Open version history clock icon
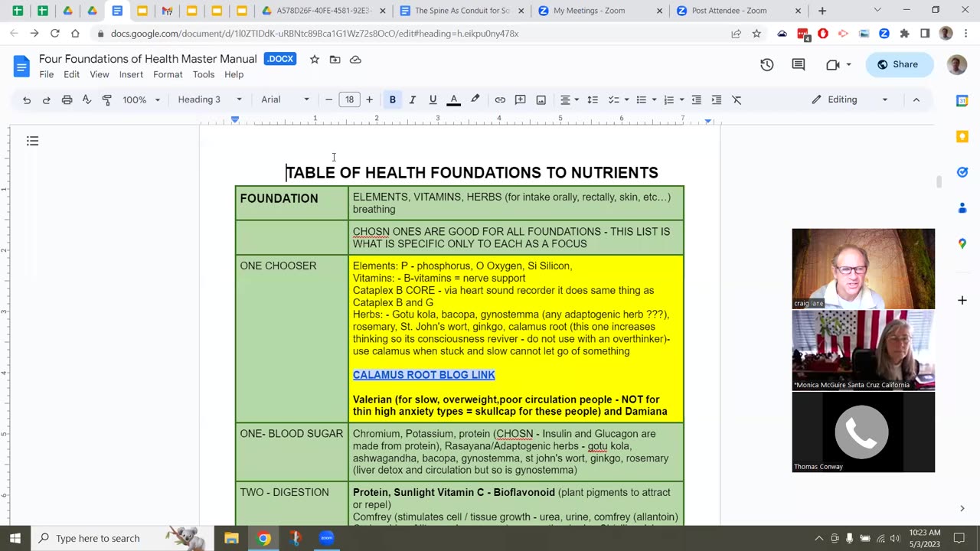 pos(766,65)
